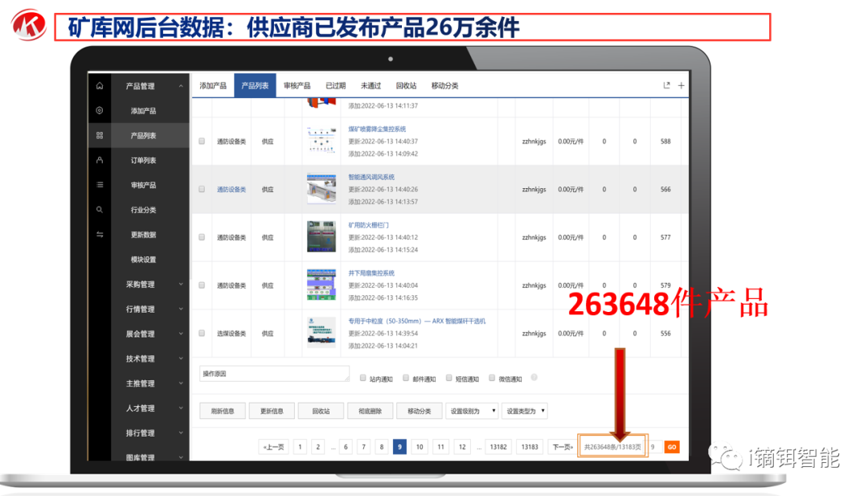Open the search magnifier icon in sidebar
Screen dimensions: 868x496
click(x=99, y=210)
